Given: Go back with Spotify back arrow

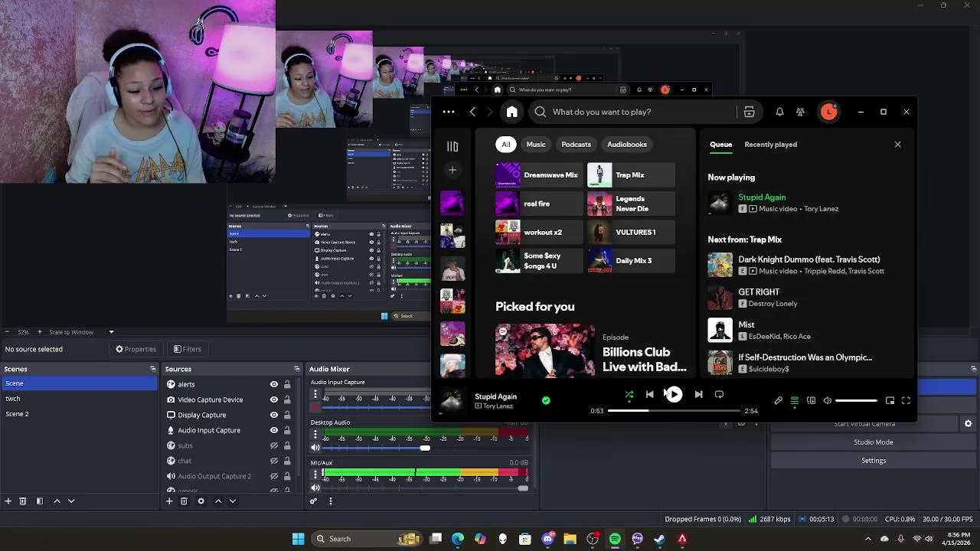Looking at the screenshot, I should (x=472, y=112).
